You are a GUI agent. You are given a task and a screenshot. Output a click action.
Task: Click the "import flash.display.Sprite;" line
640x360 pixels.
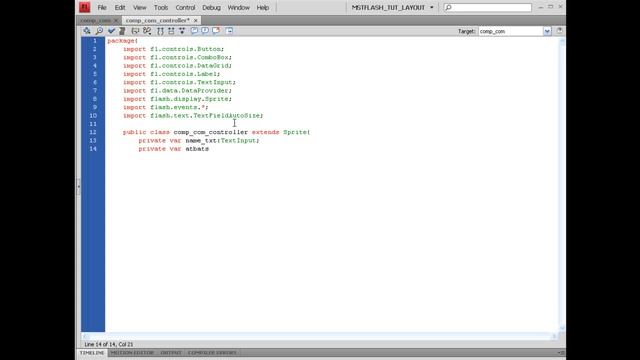177,99
